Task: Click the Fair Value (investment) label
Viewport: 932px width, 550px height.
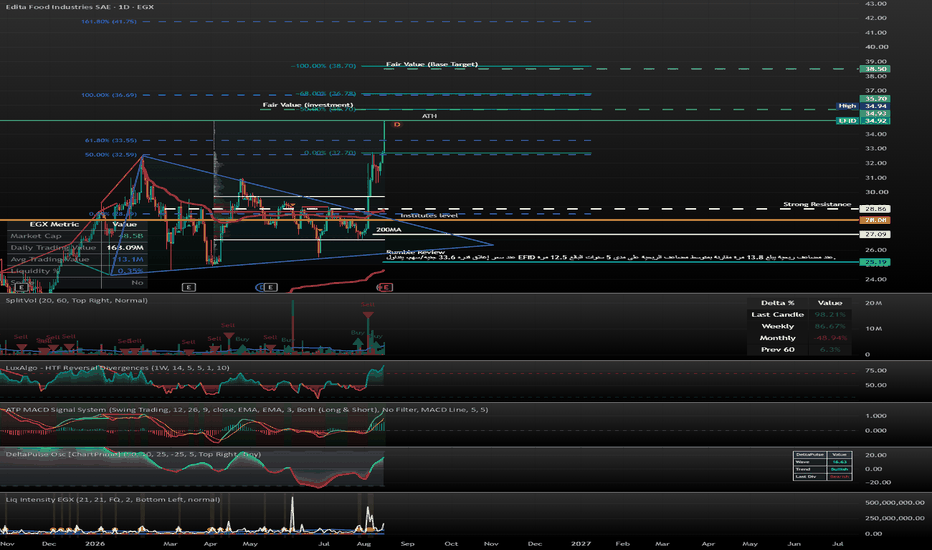Action: (308, 105)
